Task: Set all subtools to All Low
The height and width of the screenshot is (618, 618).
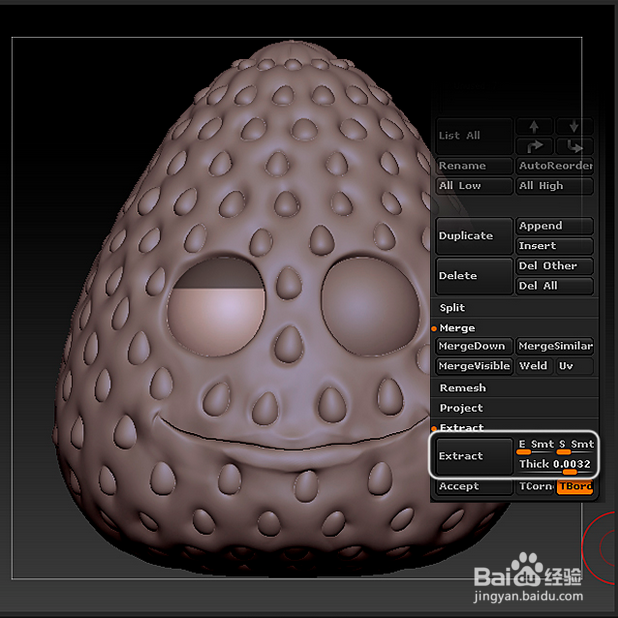Action: pyautogui.click(x=474, y=186)
